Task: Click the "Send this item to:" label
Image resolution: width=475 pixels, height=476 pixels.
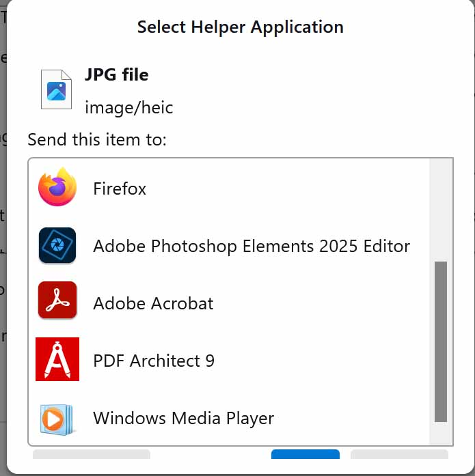Action: point(97,140)
